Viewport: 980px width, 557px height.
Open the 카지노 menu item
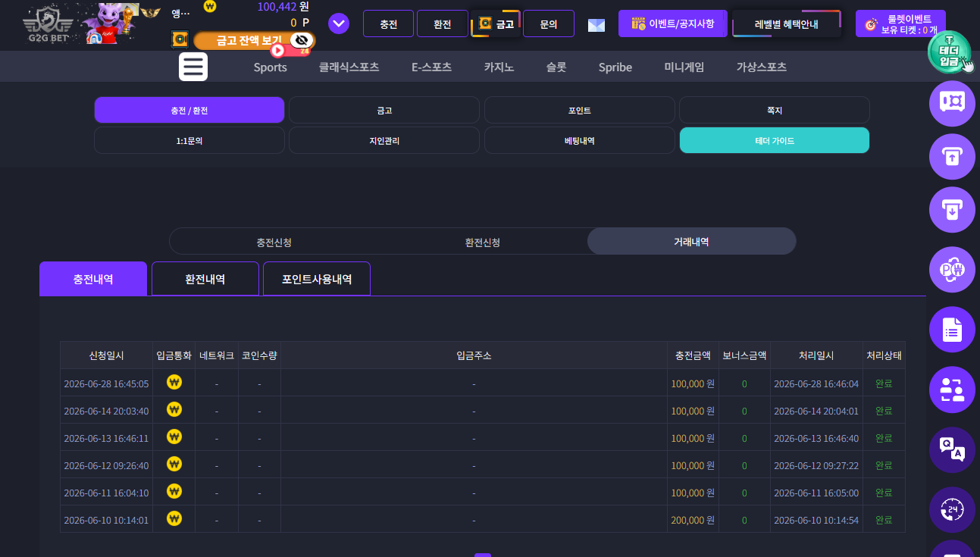point(499,67)
